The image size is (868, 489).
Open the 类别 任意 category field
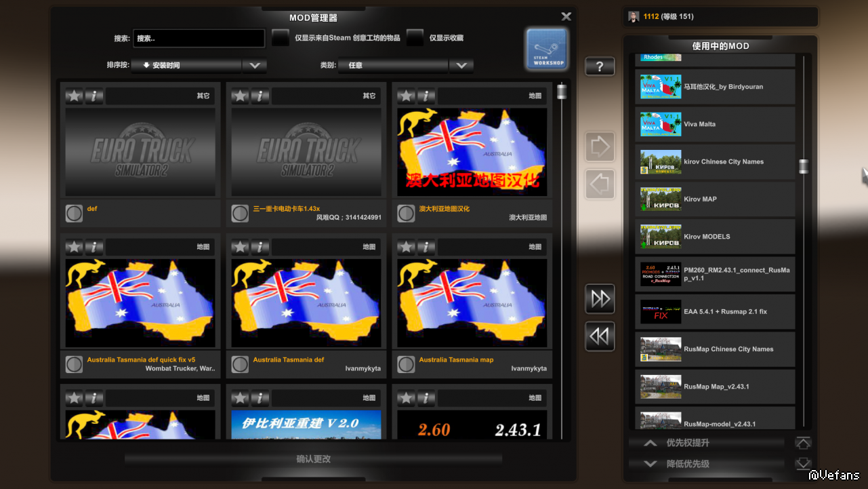coord(393,66)
